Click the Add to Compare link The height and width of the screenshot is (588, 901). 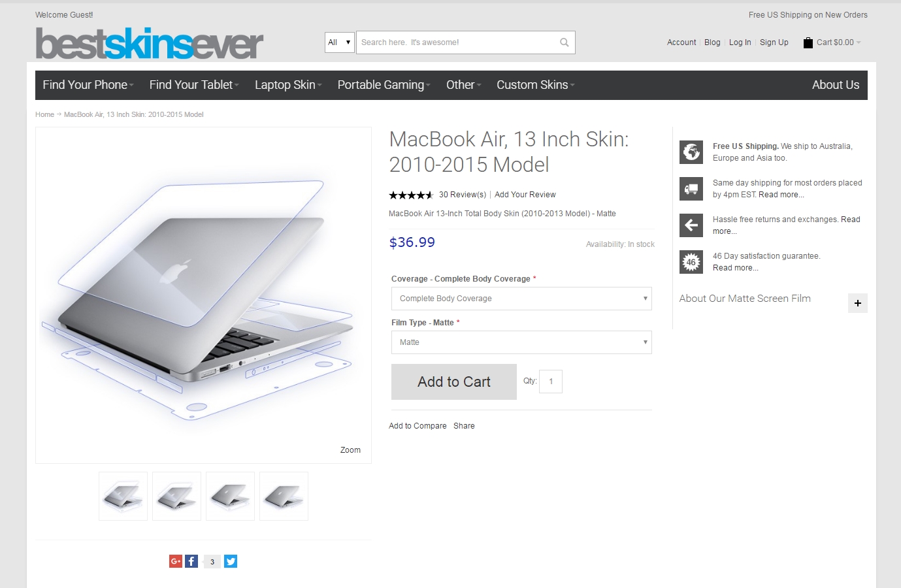click(418, 426)
